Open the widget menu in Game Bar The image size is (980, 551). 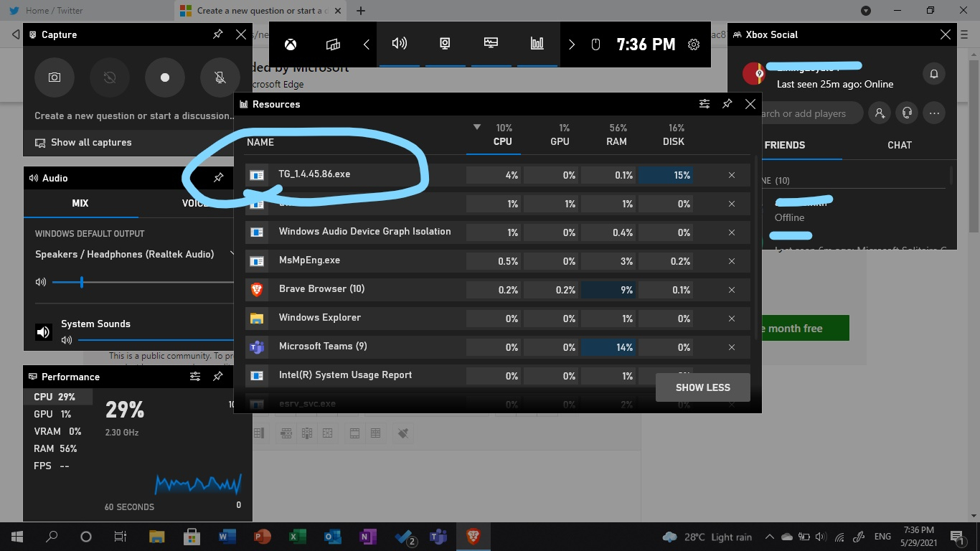pyautogui.click(x=333, y=44)
